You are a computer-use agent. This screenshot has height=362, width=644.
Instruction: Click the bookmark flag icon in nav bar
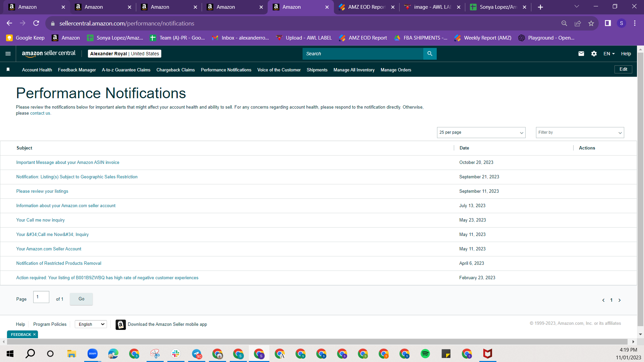tap(8, 69)
